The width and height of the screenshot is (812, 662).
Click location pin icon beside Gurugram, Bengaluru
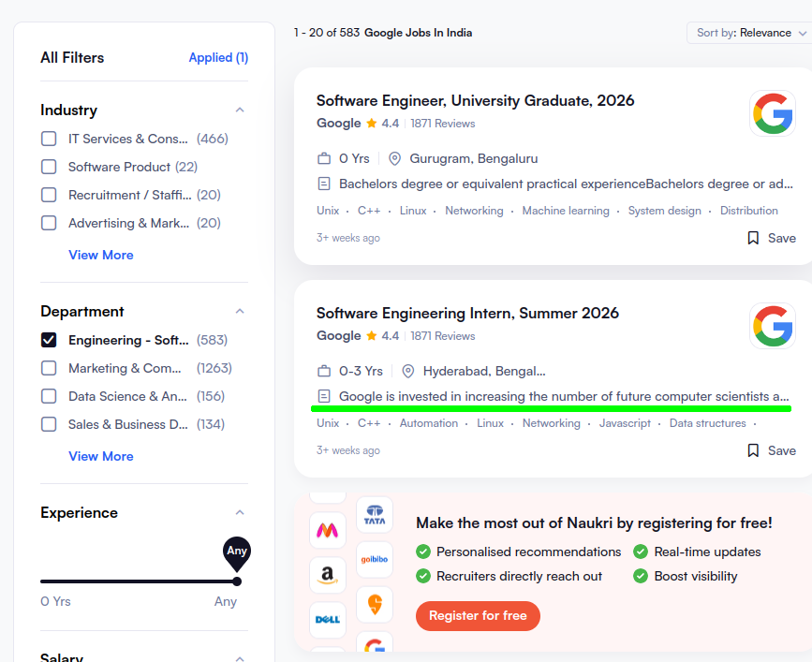point(394,158)
